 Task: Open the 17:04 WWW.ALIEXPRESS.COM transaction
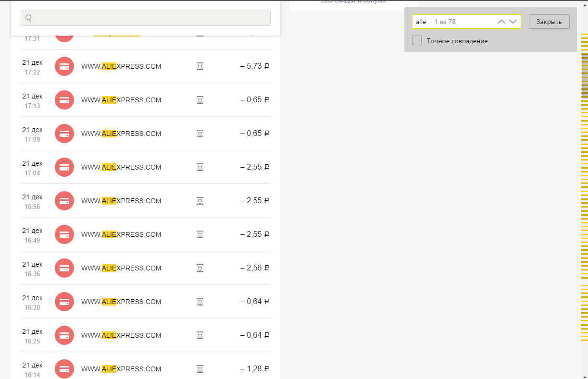coord(146,167)
